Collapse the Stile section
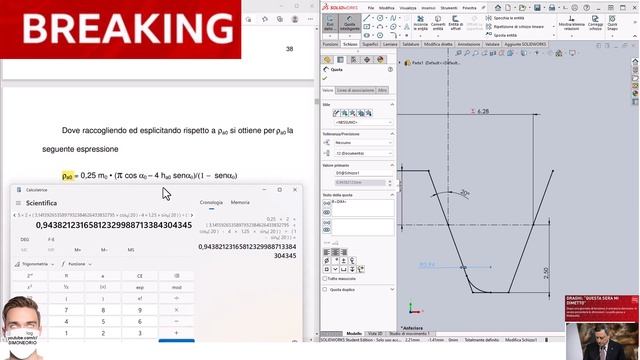 point(392,104)
